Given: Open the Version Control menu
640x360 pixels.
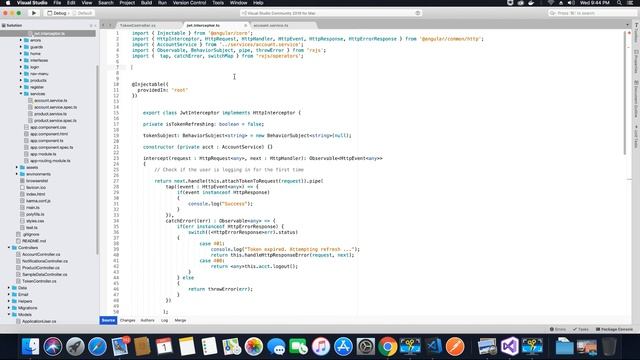Looking at the screenshot, I should [x=189, y=2].
